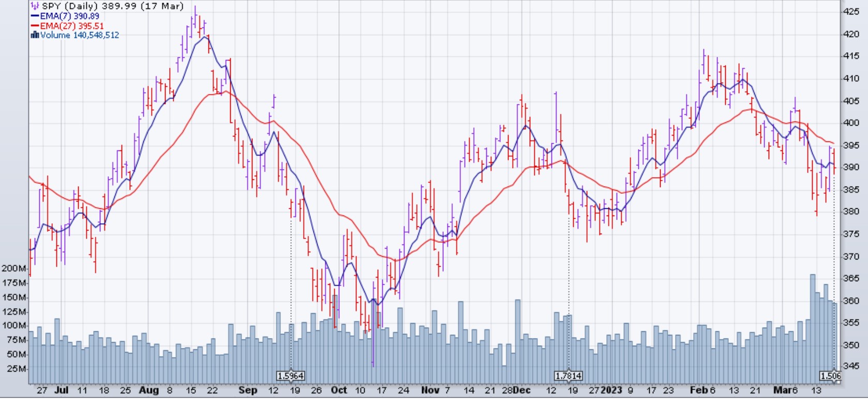Select the Oct label on date axis
Viewport: 868px width, 399px height.
[x=338, y=390]
